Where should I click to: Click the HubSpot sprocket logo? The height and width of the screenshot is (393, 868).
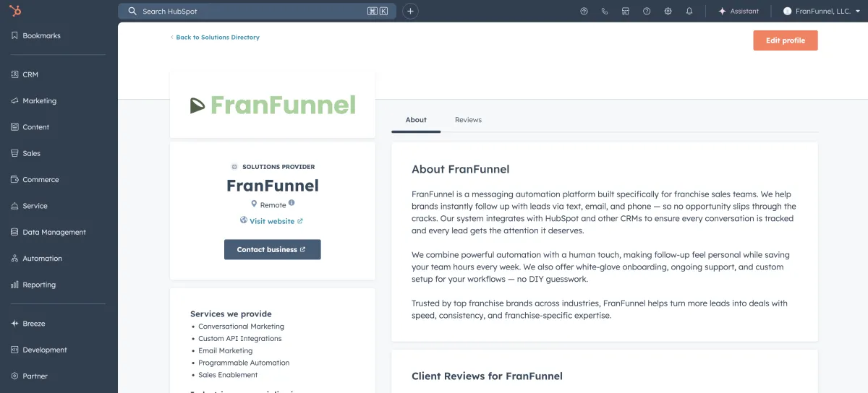point(16,11)
